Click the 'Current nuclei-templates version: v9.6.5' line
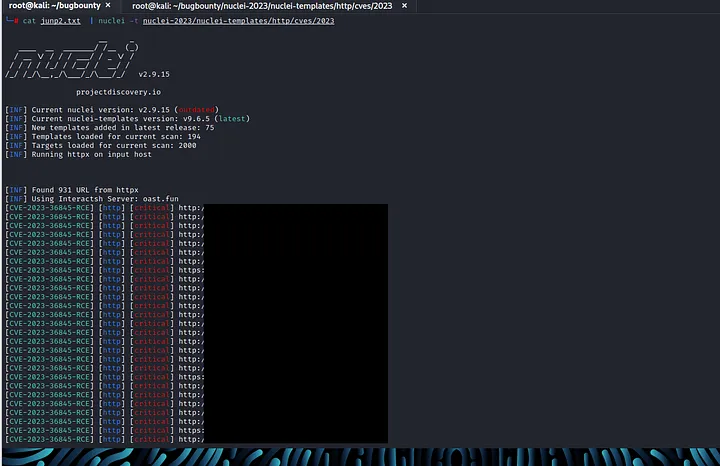The image size is (720, 466). pyautogui.click(x=128, y=118)
